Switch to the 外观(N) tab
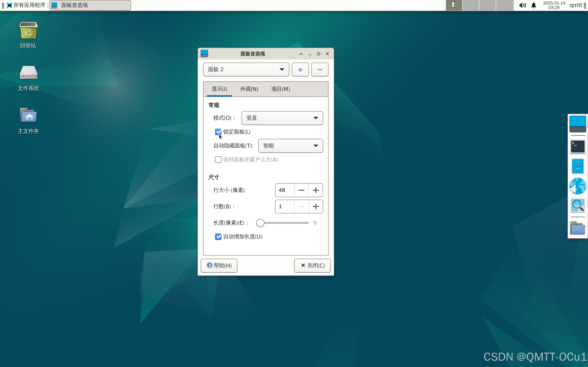 click(x=249, y=89)
